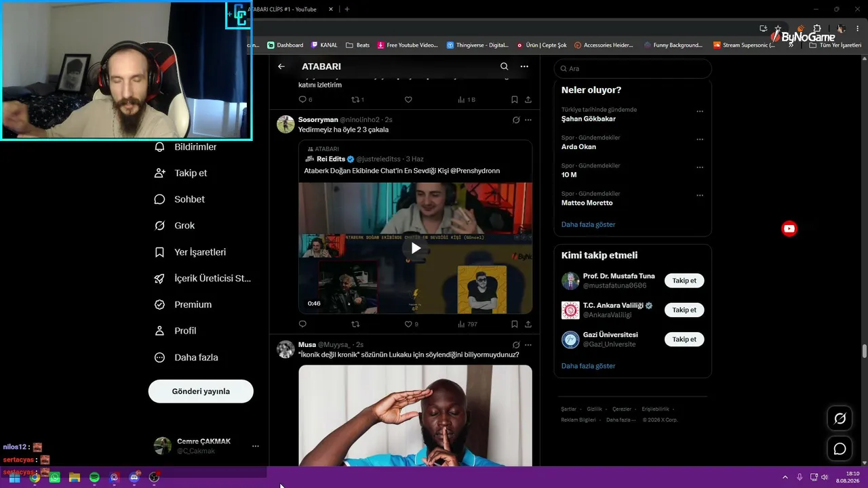This screenshot has width=868, height=488.
Task: Open options for Şahan Gökbakar trend
Action: point(700,111)
